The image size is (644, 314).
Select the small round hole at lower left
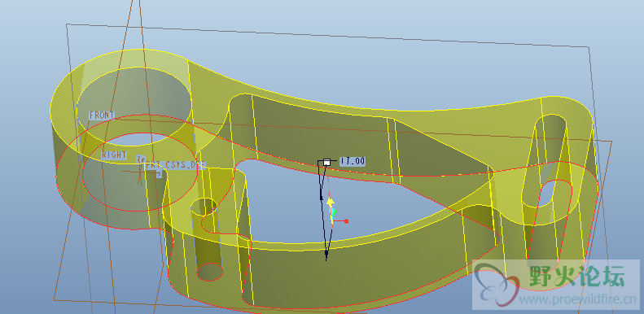pos(210,272)
